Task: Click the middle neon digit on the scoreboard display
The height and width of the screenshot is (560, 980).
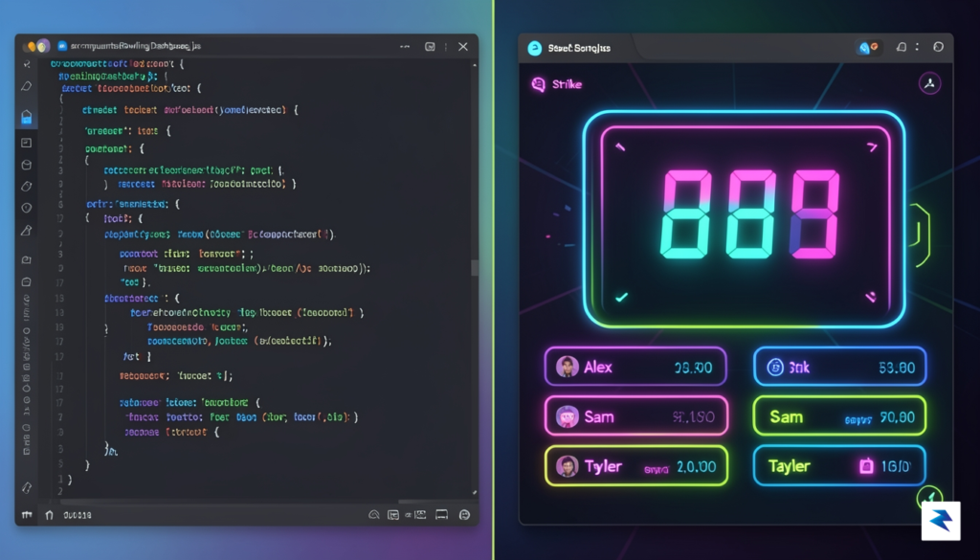Action: (x=750, y=214)
